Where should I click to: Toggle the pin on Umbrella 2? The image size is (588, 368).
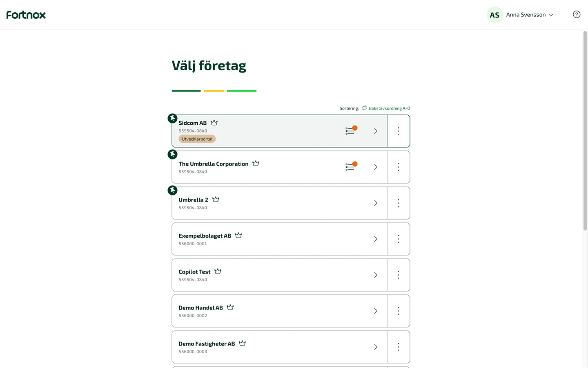click(x=172, y=191)
